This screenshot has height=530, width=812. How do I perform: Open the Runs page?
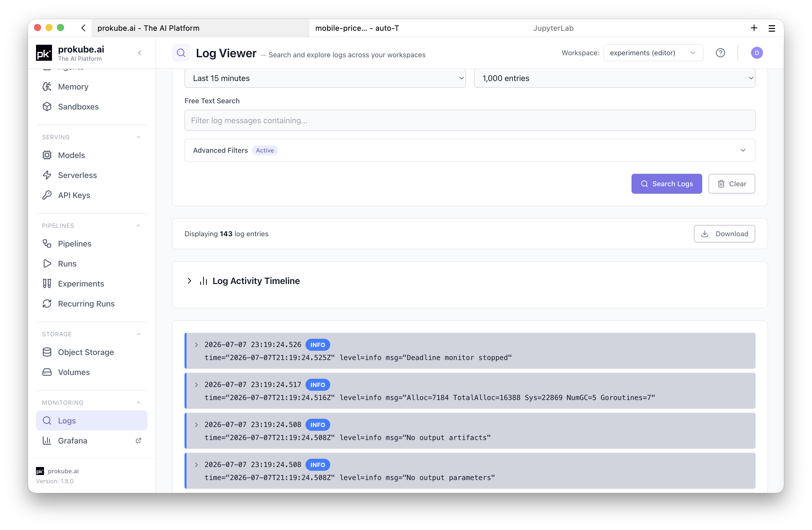(91, 264)
